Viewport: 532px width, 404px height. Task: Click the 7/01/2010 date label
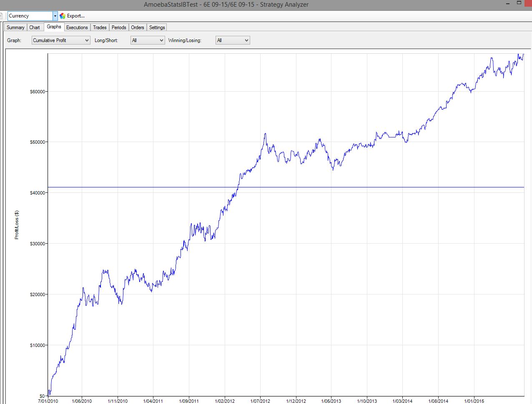tap(48, 401)
